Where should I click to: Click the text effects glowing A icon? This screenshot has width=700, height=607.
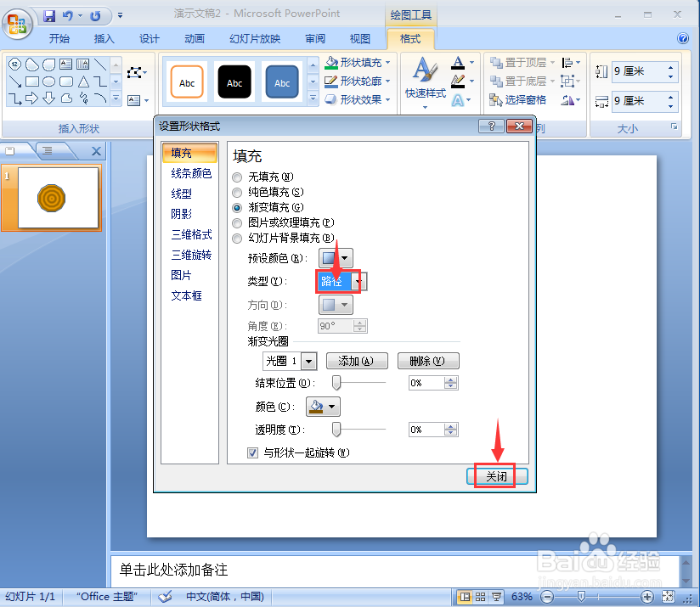[458, 100]
